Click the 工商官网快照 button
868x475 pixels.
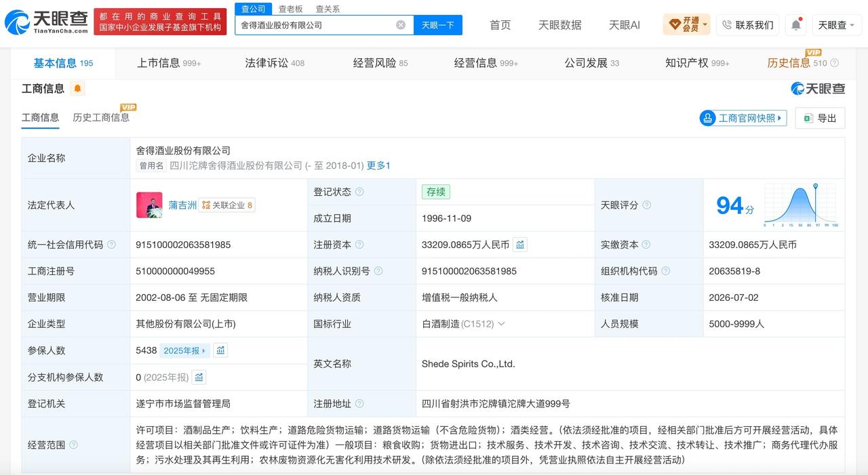[743, 118]
